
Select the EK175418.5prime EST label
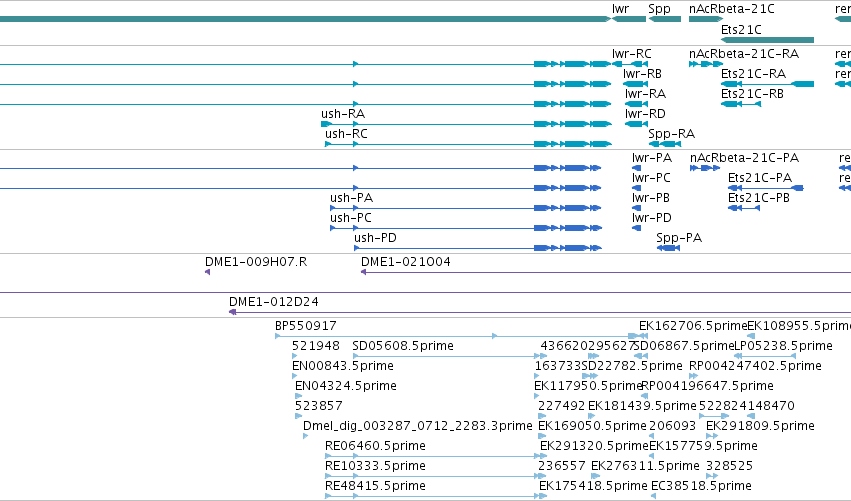593,486
